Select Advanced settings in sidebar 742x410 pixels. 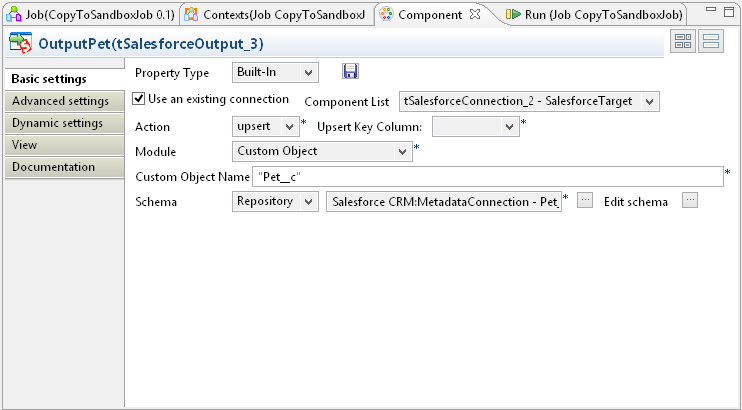click(x=60, y=101)
